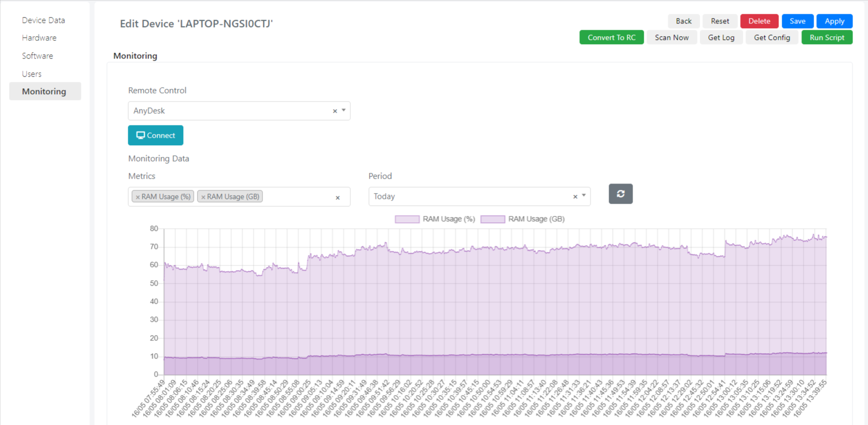This screenshot has width=868, height=425.
Task: Delete this device
Action: (759, 21)
